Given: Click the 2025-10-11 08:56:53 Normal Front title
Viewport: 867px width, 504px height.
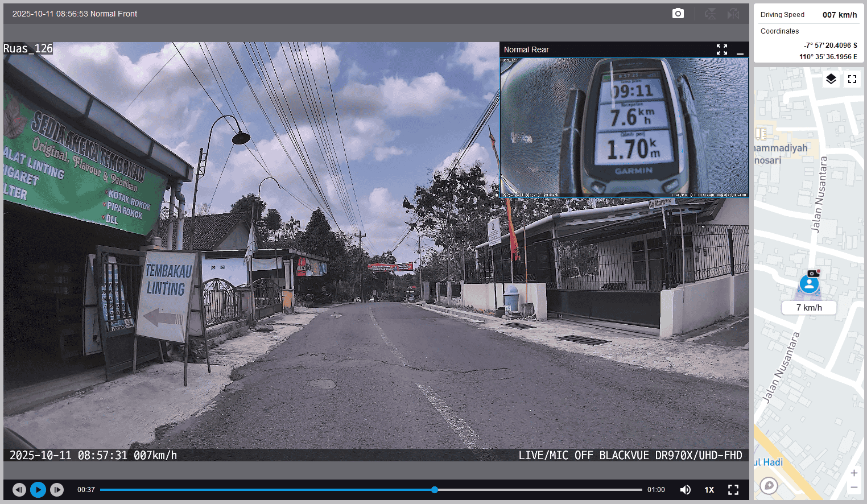Looking at the screenshot, I should (75, 14).
